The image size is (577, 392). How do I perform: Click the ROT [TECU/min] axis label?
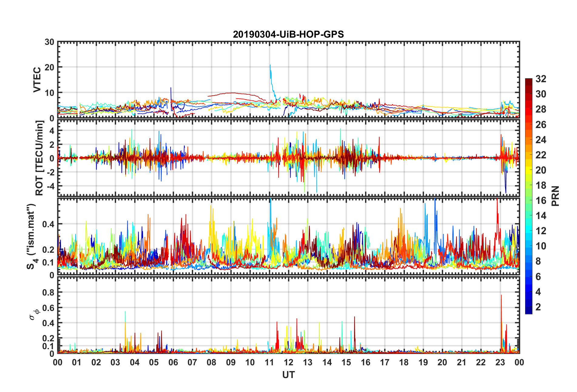(39, 158)
